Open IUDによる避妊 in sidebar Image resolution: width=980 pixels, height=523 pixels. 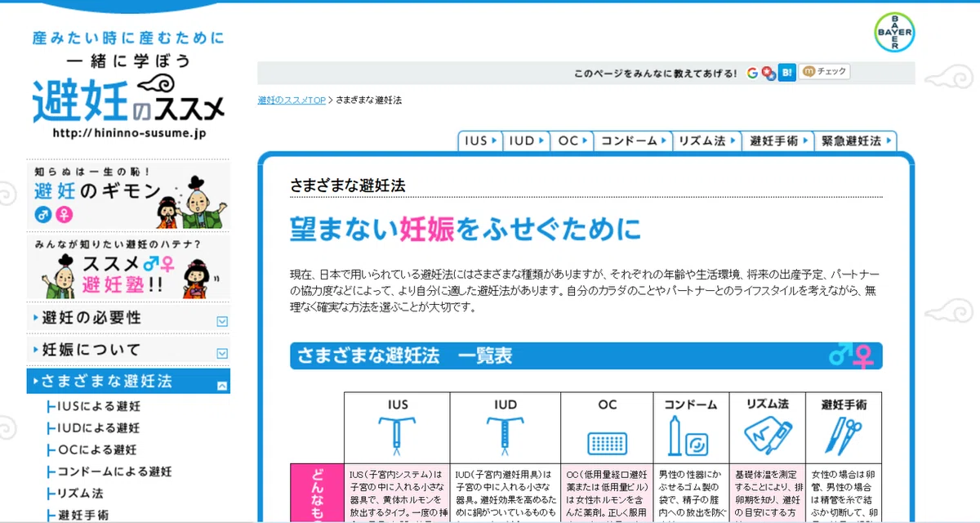pos(99,427)
